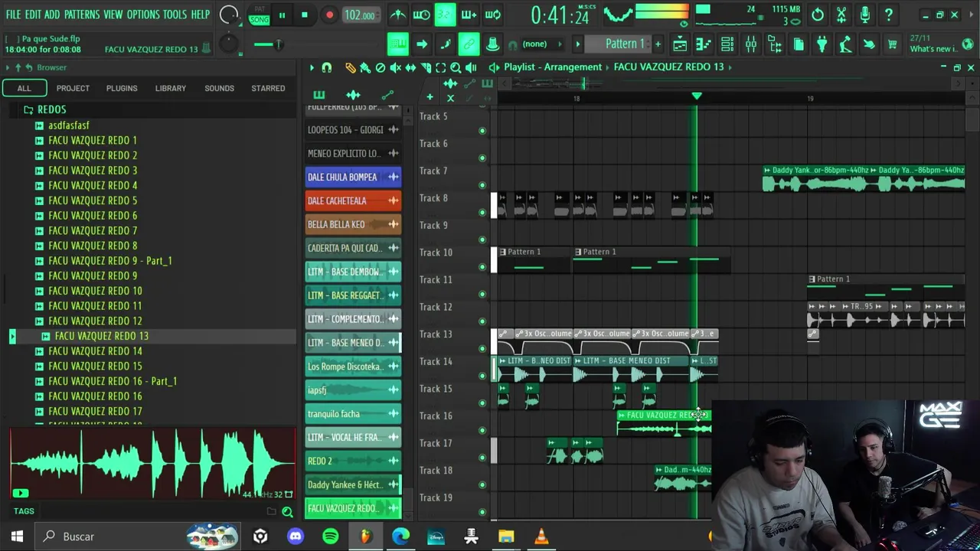Select the Playlist pencil draw tool
Screen dimensions: 980x551
(x=350, y=67)
